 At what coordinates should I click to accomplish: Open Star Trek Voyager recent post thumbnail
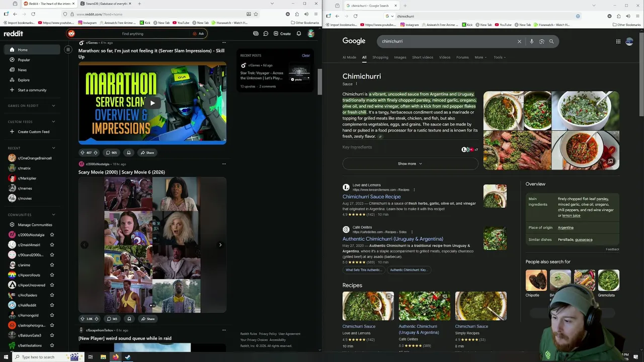pos(299,73)
